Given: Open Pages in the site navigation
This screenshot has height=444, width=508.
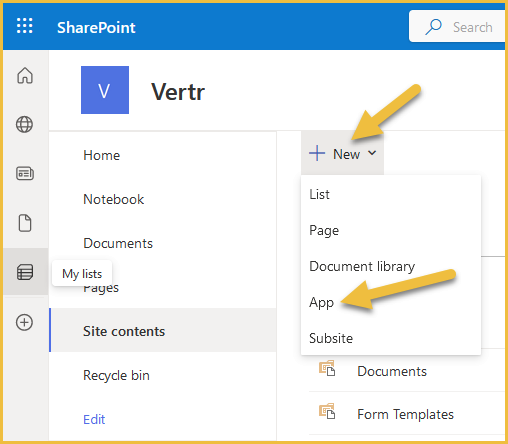Looking at the screenshot, I should click(x=101, y=288).
